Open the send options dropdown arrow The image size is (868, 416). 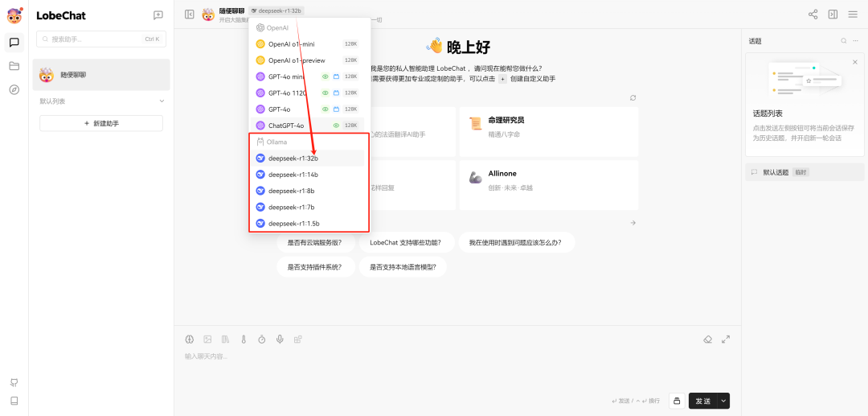(723, 401)
